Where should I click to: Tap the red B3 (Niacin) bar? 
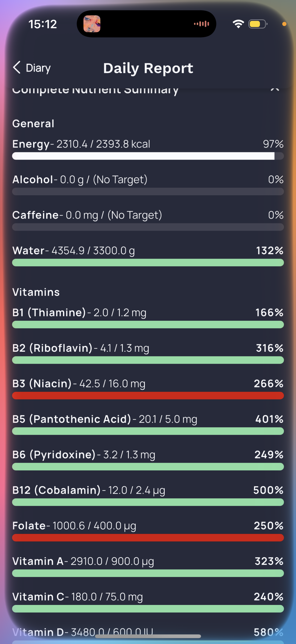148,395
